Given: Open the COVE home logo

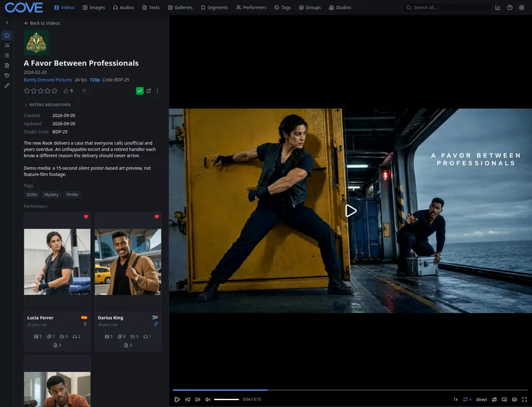Looking at the screenshot, I should 24,8.
